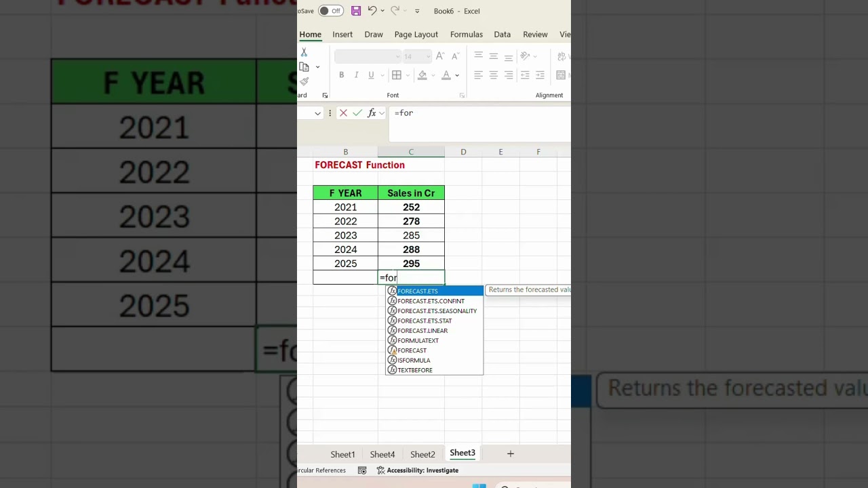This screenshot has width=868, height=488.
Task: Pick FORMULATEXT from function suggestions
Action: point(435,340)
